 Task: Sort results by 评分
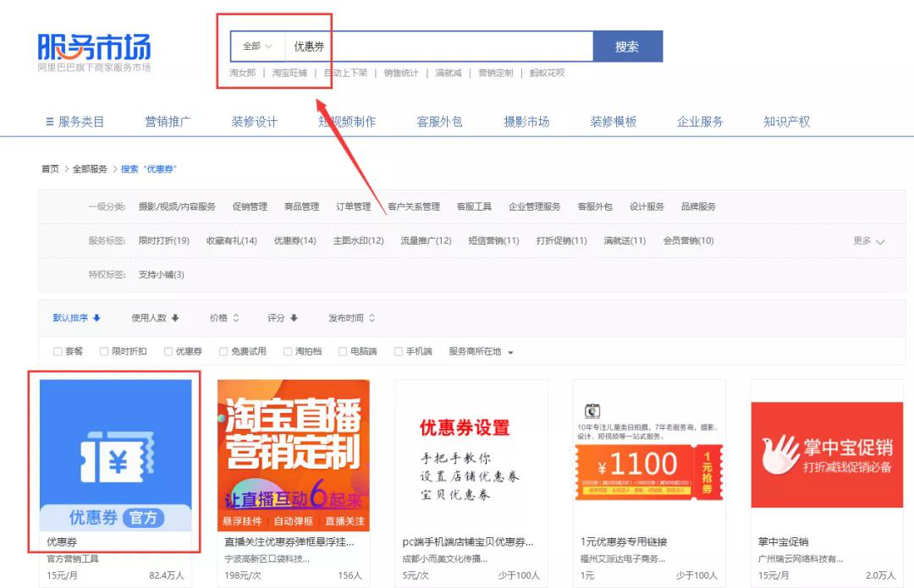tap(282, 317)
